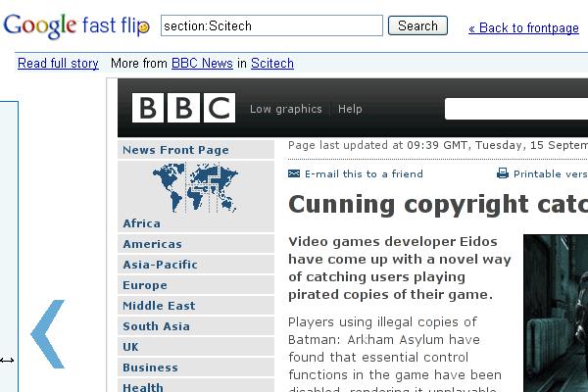Screen dimensions: 588x392
Task: Open the Printable version link
Action: pos(551,173)
